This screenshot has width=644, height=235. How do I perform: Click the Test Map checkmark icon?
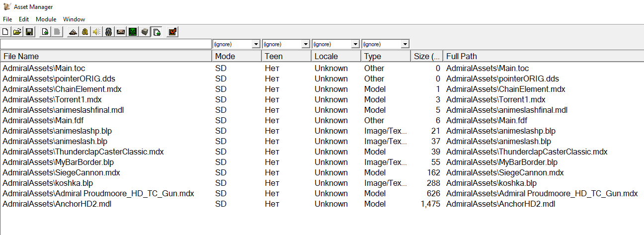click(172, 32)
